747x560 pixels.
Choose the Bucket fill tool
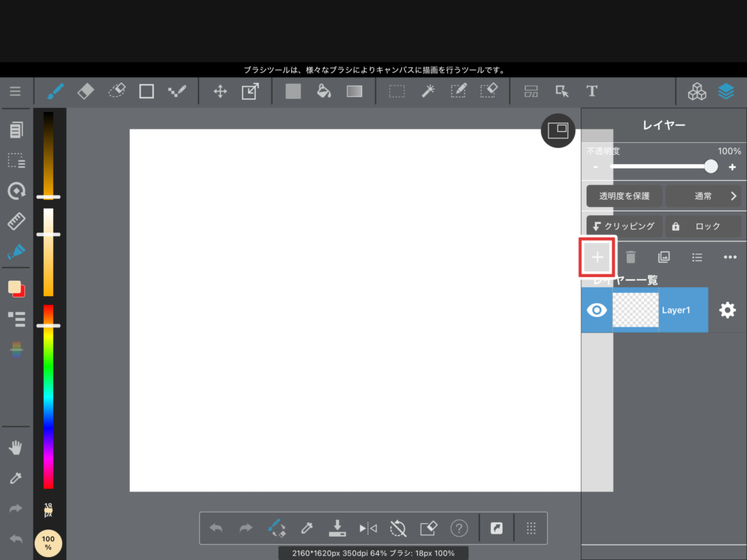(x=323, y=91)
